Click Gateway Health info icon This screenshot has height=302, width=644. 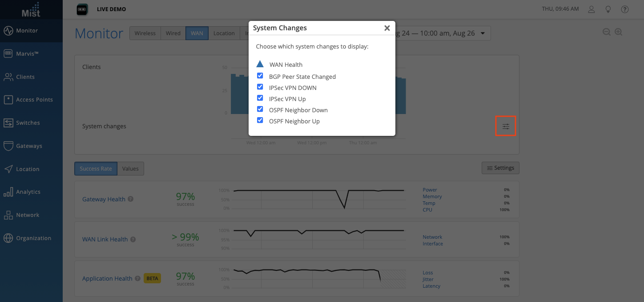(x=131, y=199)
